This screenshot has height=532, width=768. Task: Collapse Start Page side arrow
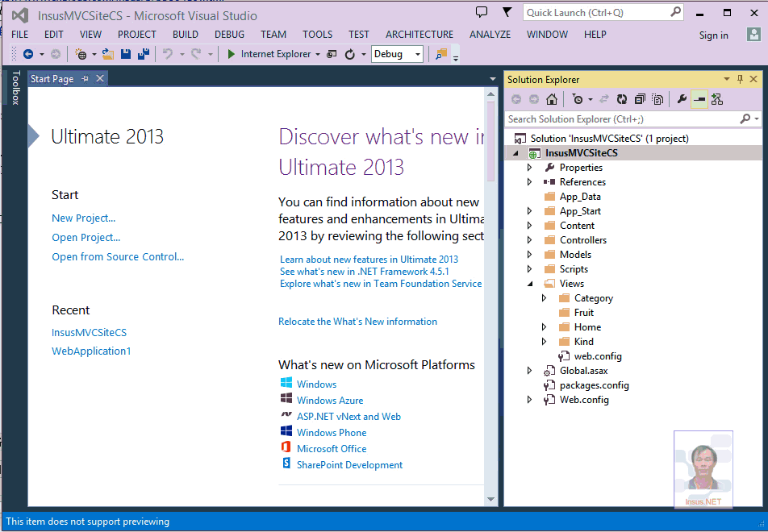(x=33, y=136)
